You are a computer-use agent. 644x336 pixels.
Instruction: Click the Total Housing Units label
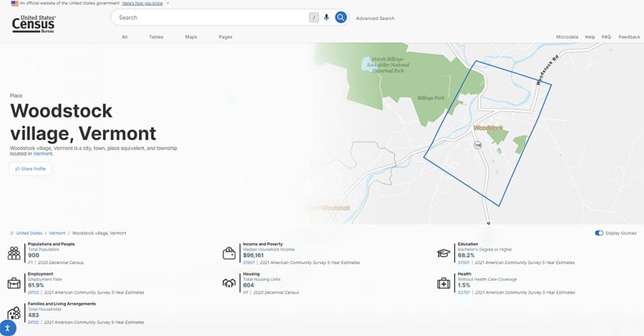coord(262,280)
